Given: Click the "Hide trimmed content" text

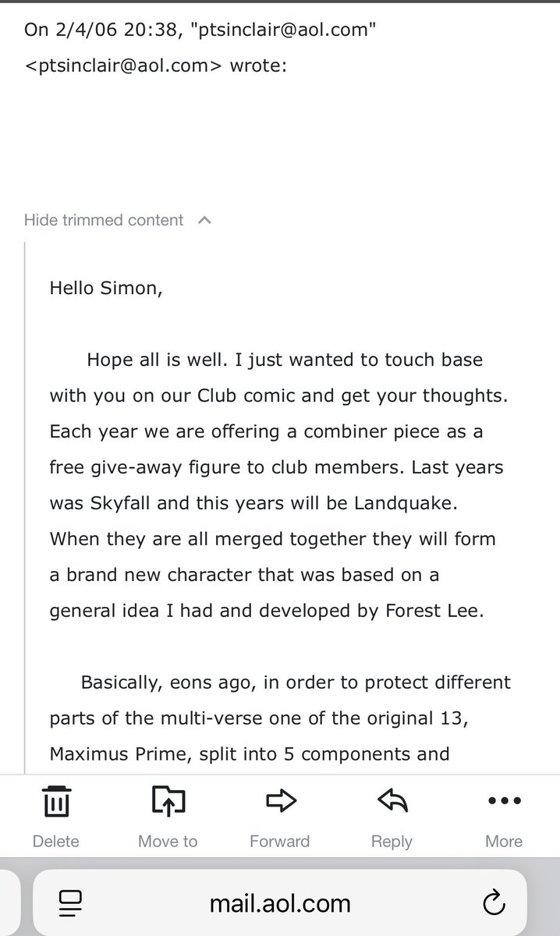Looking at the screenshot, I should [x=104, y=220].
